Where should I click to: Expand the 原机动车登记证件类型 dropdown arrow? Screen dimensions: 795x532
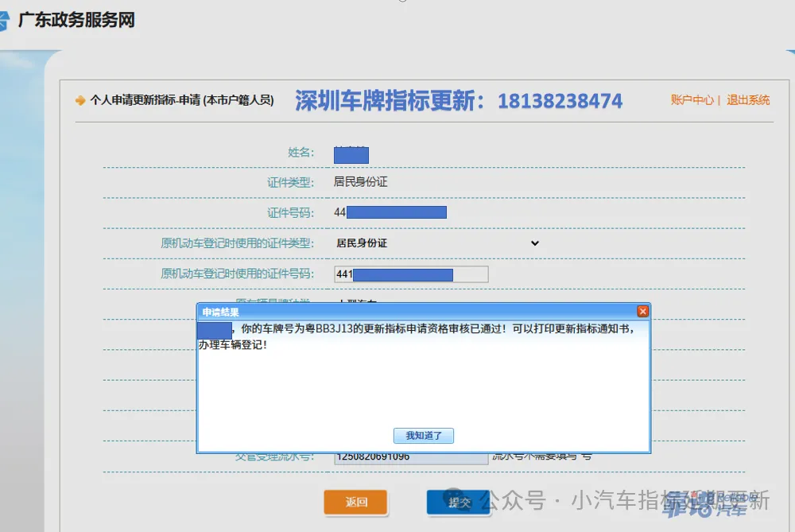pos(534,243)
